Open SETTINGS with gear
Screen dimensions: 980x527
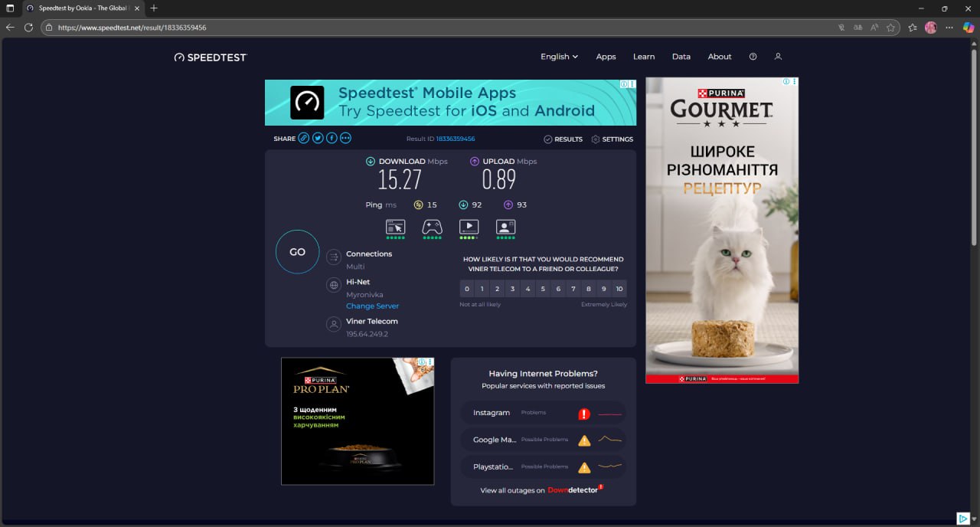[612, 139]
